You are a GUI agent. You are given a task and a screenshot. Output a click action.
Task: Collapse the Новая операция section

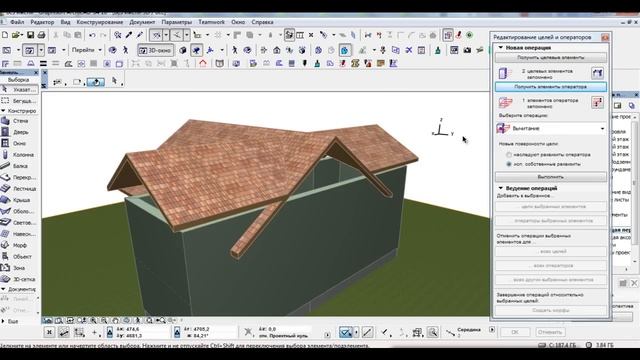(x=501, y=48)
